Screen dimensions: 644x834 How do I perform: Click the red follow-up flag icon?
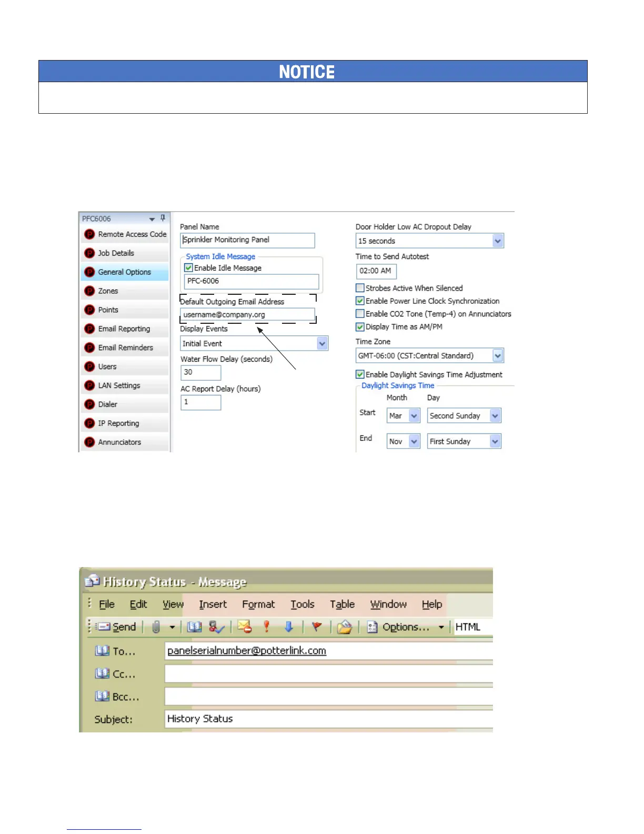pos(317,627)
